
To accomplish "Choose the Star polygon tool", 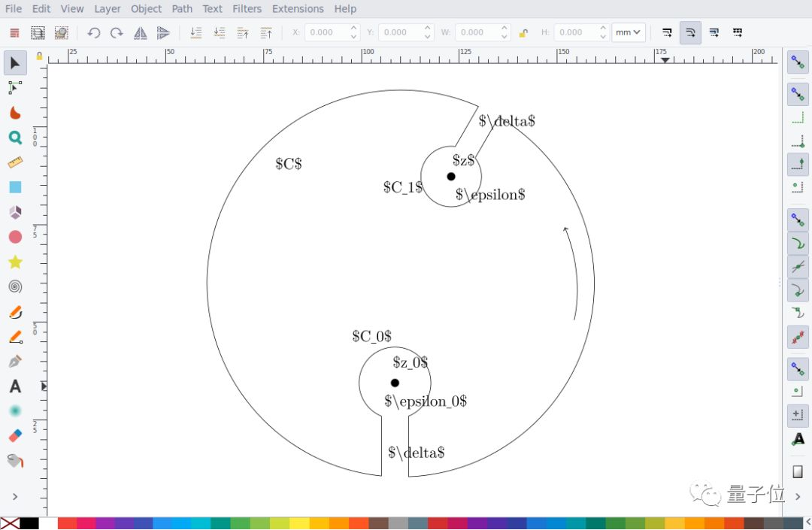I will coord(15,262).
